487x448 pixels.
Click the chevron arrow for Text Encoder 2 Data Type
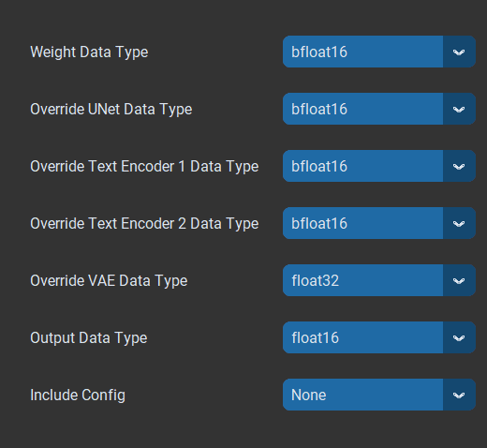(x=459, y=223)
